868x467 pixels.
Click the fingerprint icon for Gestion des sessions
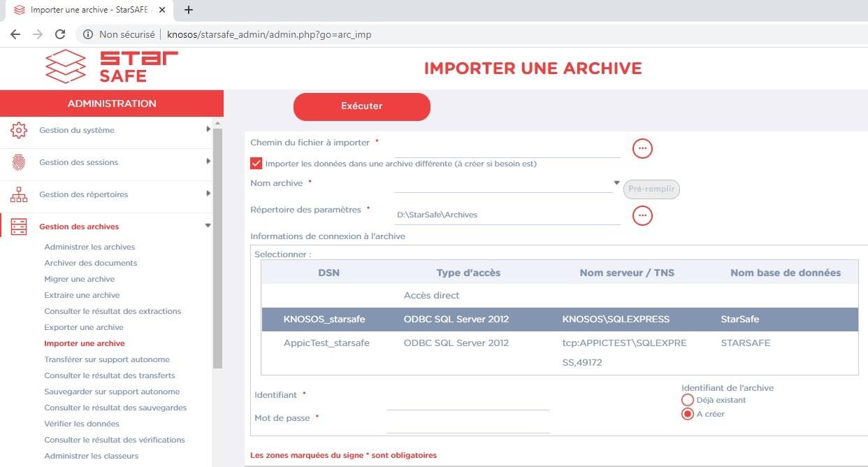tap(19, 162)
